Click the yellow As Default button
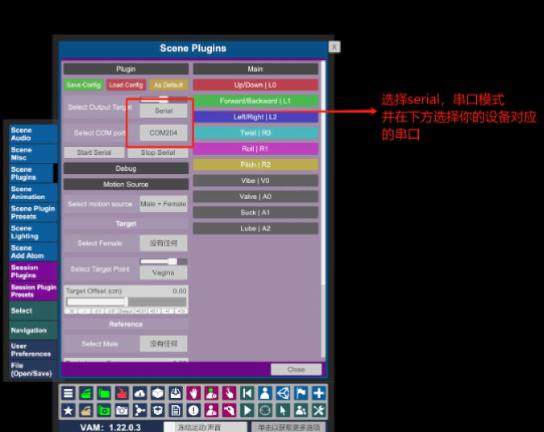Screen dimensions: 544x432 coord(168,85)
